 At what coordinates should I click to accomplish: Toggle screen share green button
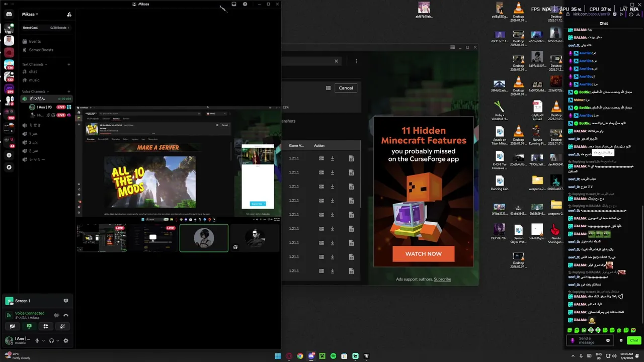coord(29,326)
